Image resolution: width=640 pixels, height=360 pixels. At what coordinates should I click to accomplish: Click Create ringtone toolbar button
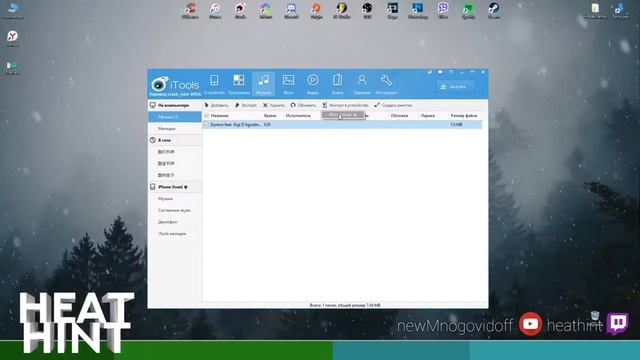pyautogui.click(x=393, y=105)
